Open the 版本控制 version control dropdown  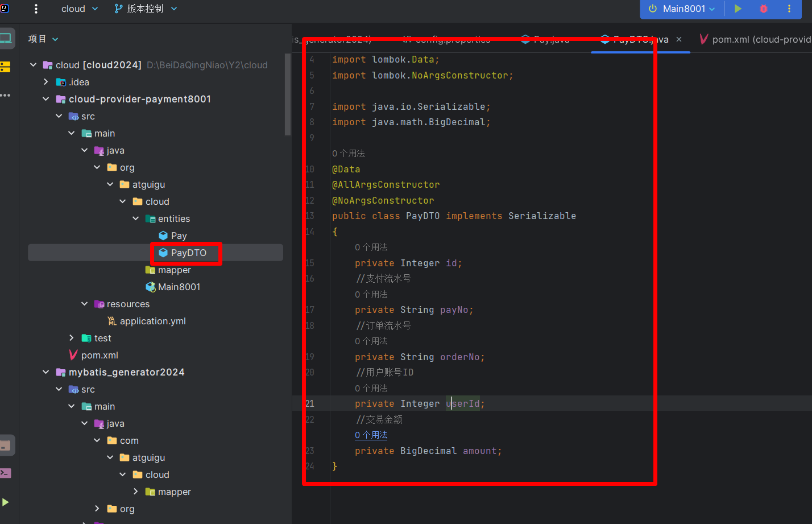(146, 9)
